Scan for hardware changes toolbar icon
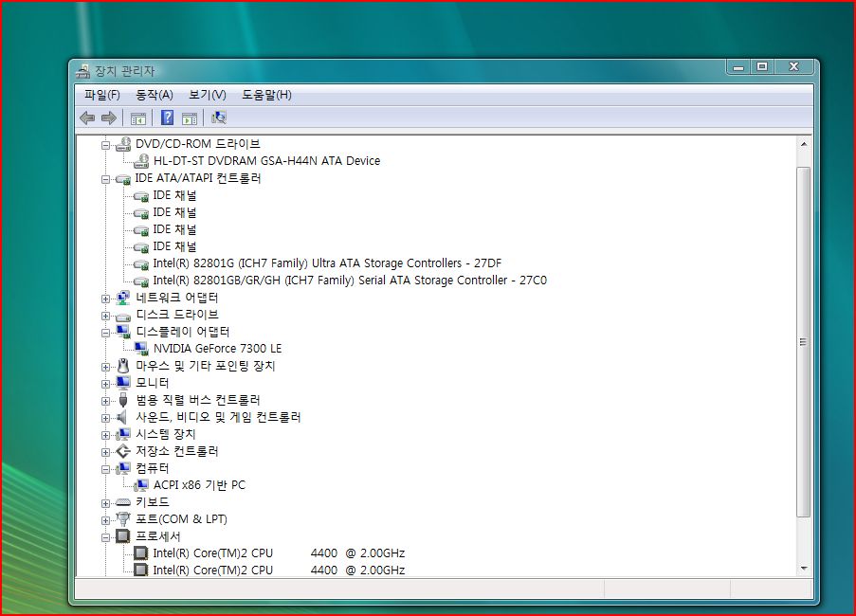Viewport: 856px width, 616px height. coord(219,118)
